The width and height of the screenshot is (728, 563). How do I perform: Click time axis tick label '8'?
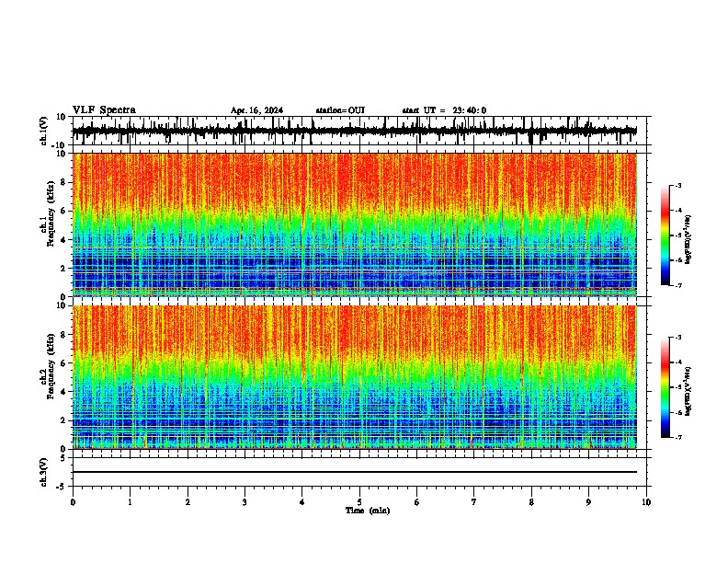[x=531, y=502]
